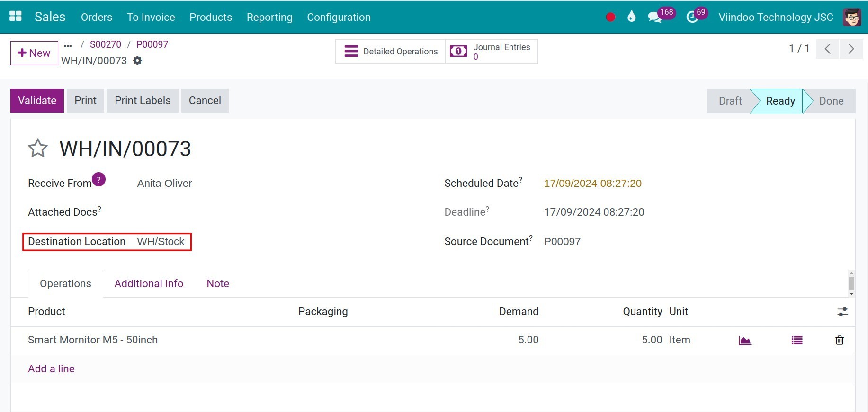Image resolution: width=868 pixels, height=412 pixels.
Task: Open the Configuration menu
Action: (339, 17)
